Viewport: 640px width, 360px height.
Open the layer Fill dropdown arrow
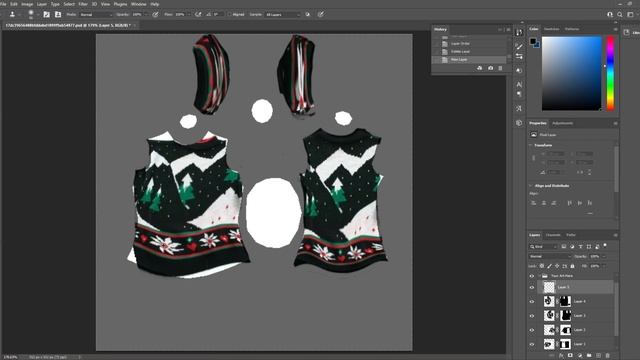(604, 266)
